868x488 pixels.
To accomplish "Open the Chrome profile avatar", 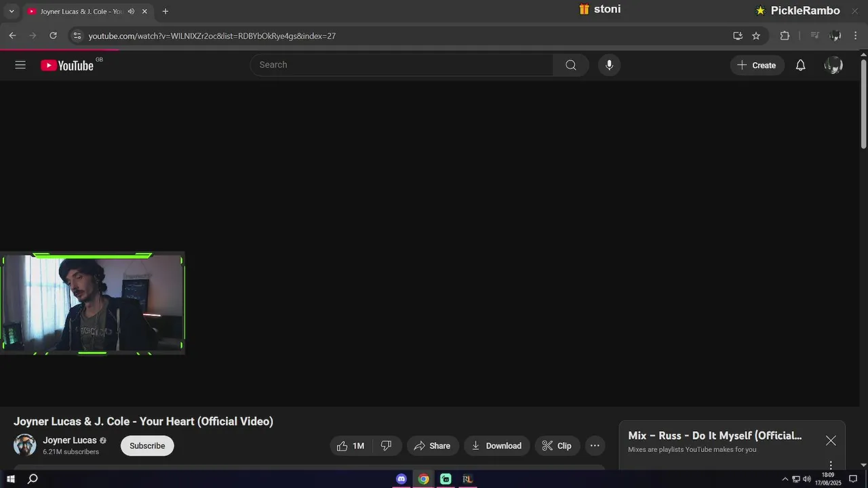I will (835, 36).
